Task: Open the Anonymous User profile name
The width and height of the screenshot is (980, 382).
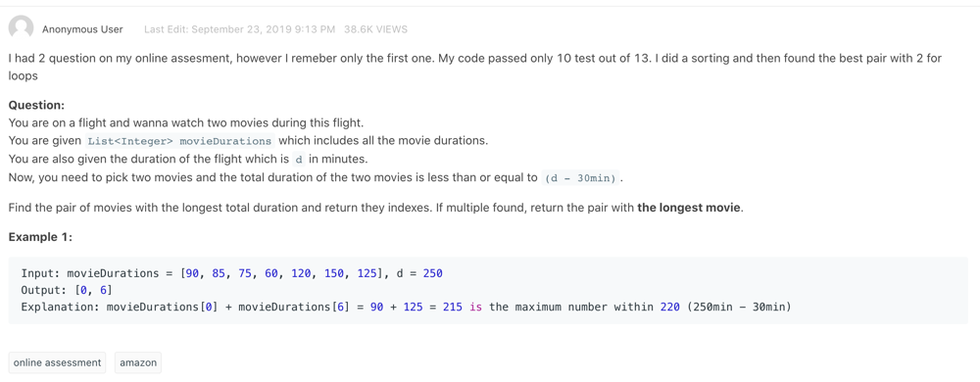Action: (82, 29)
